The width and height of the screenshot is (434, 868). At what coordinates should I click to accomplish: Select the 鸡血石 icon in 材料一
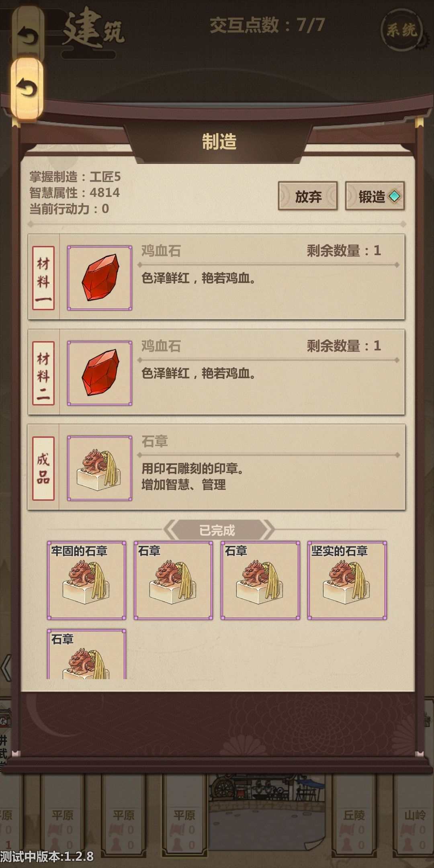[100, 278]
